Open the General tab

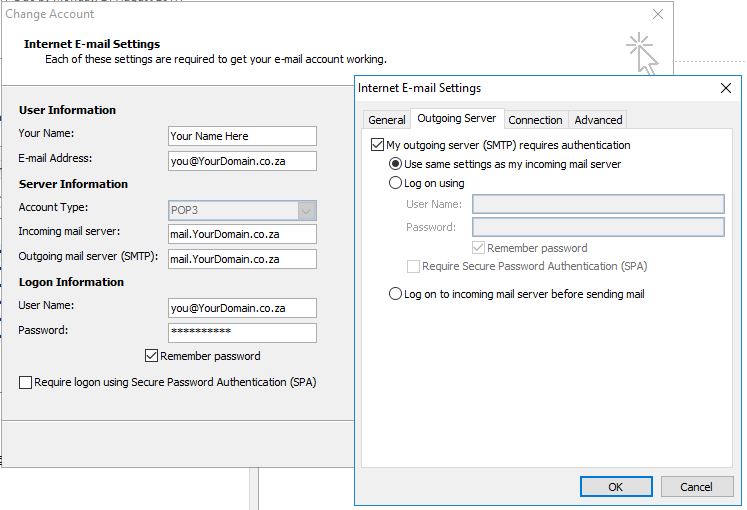point(386,120)
